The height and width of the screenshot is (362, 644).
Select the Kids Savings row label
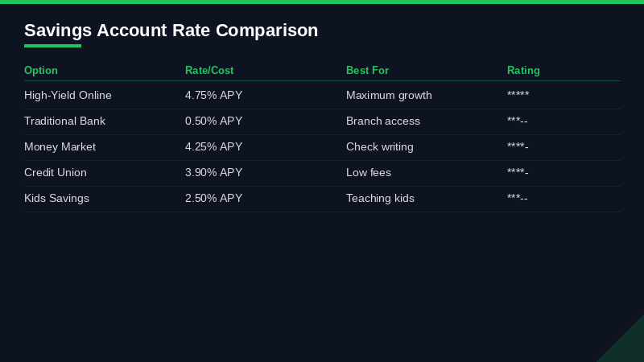click(56, 199)
